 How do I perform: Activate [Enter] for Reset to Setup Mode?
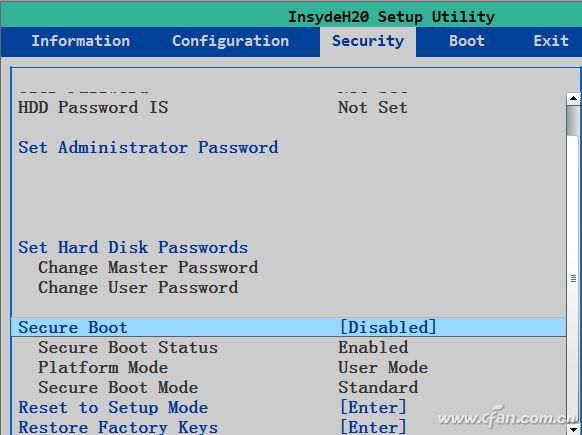point(373,408)
